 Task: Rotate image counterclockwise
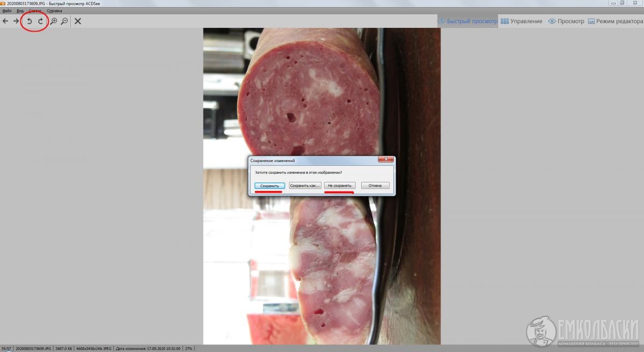click(30, 21)
